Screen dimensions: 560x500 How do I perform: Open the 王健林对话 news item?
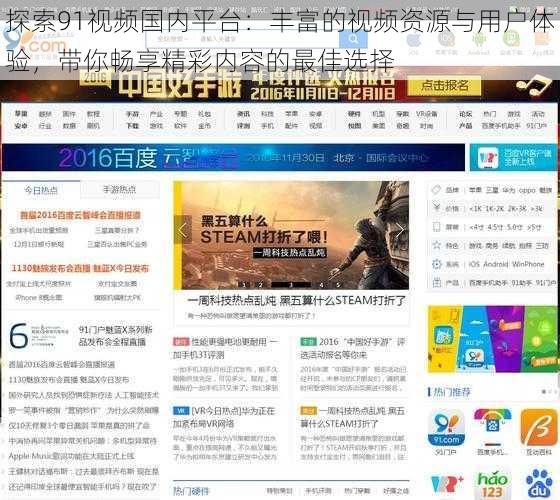84,471
